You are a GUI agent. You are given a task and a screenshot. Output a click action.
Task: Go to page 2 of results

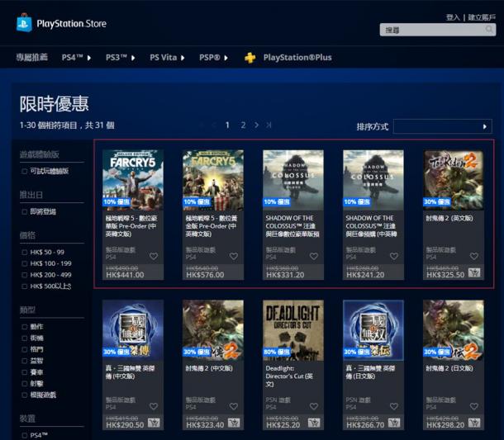(243, 125)
